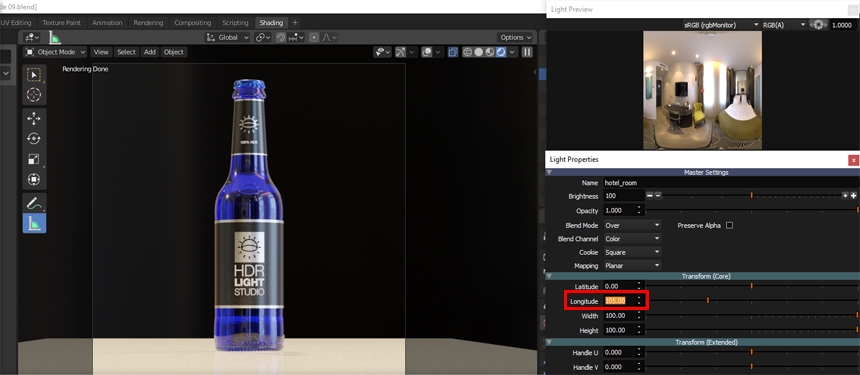Switch to Rendering workspace tab
This screenshot has width=860, height=375.
(x=148, y=22)
